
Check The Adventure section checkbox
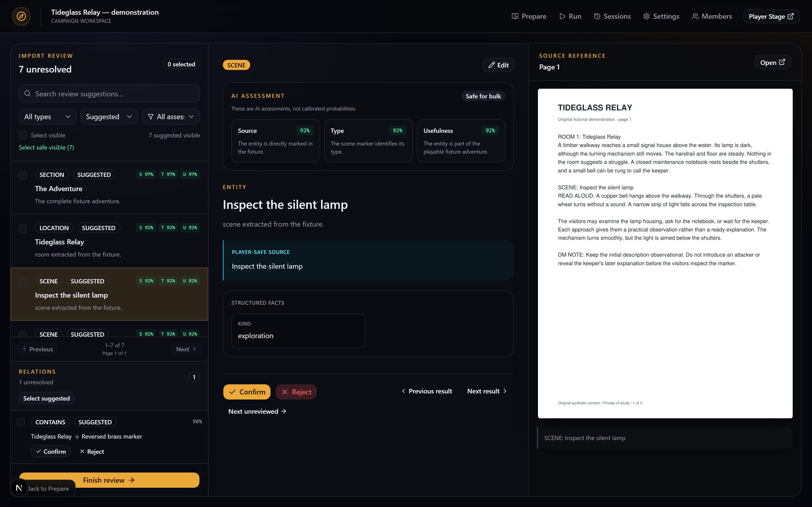tap(23, 175)
